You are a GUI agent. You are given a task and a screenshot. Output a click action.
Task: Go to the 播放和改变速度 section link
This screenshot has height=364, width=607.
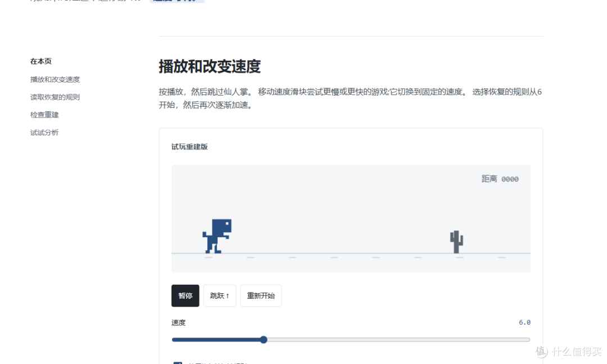[x=55, y=79]
